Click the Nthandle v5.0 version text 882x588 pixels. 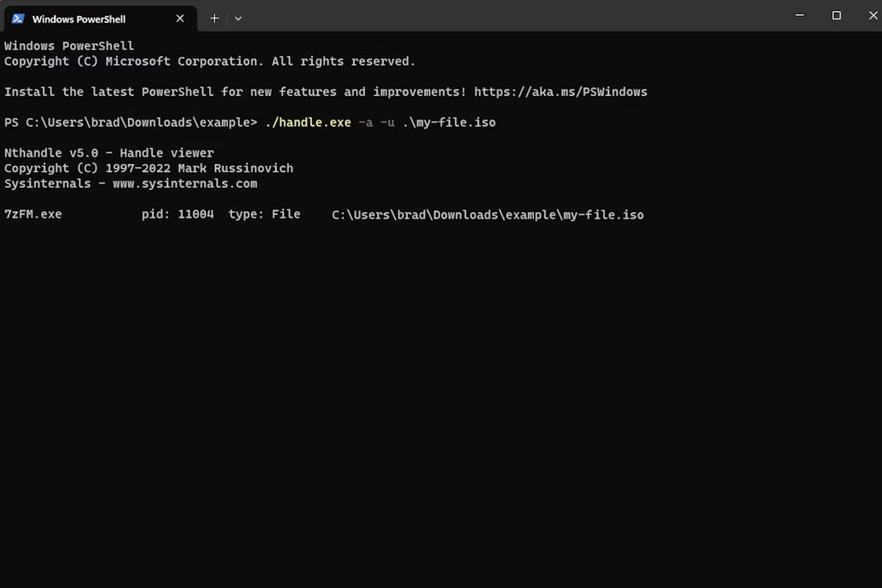click(51, 153)
